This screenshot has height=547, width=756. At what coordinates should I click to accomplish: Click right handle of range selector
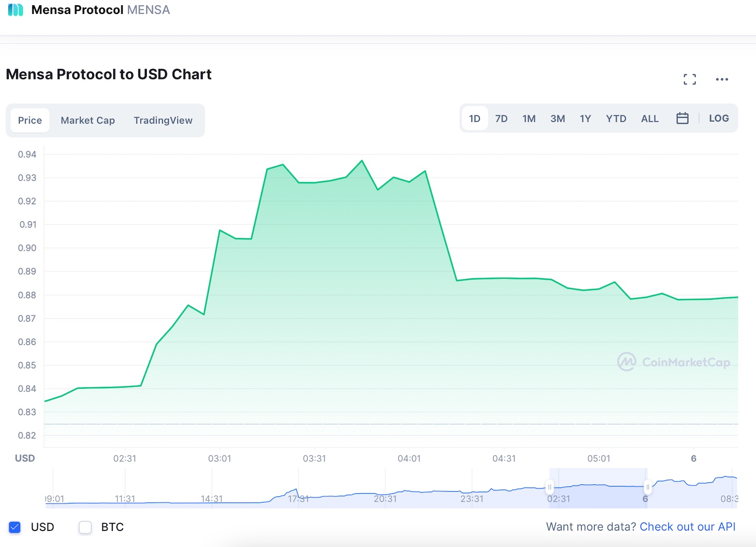click(647, 487)
